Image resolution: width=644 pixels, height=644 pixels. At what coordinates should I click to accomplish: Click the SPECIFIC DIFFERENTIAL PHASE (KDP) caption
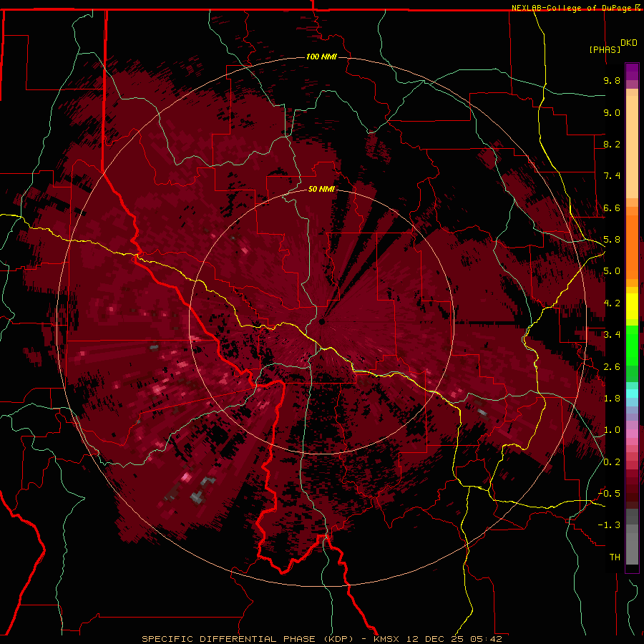[248, 639]
